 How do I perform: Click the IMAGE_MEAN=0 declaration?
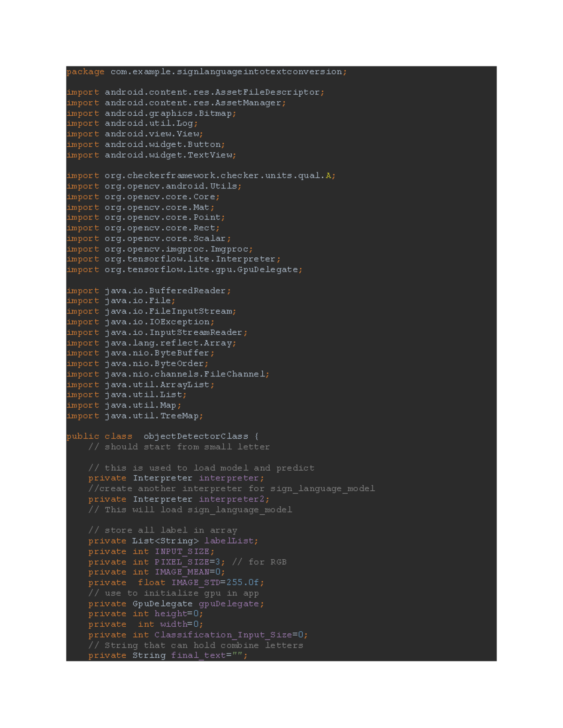tap(157, 572)
